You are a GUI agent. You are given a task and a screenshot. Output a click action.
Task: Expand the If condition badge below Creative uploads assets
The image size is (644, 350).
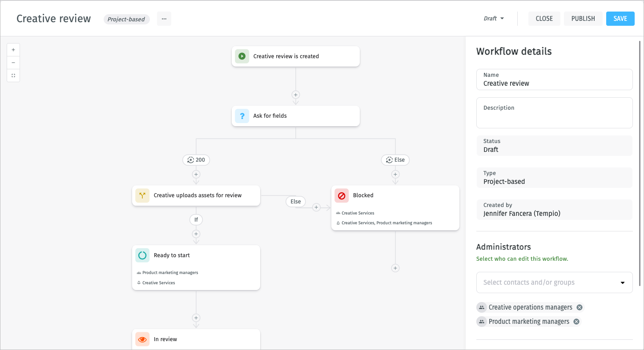tap(196, 219)
